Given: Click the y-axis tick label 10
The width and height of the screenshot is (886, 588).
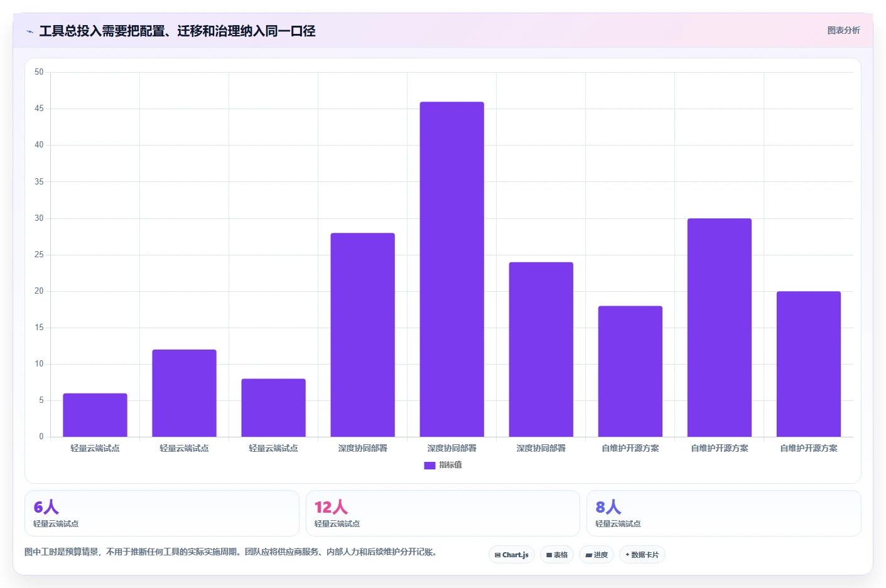Looking at the screenshot, I should point(39,364).
